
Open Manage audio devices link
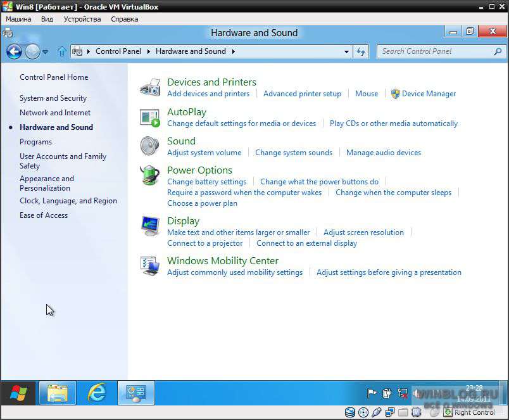pyautogui.click(x=384, y=153)
